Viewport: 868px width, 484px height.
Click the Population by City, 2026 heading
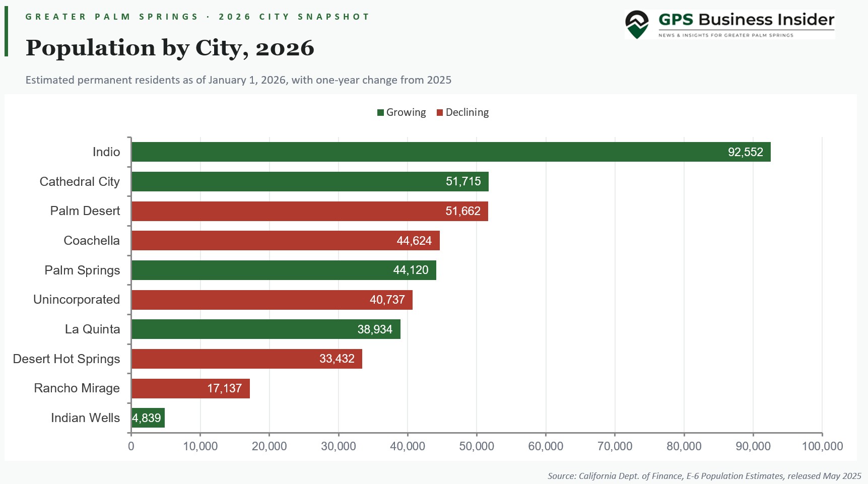click(x=170, y=48)
